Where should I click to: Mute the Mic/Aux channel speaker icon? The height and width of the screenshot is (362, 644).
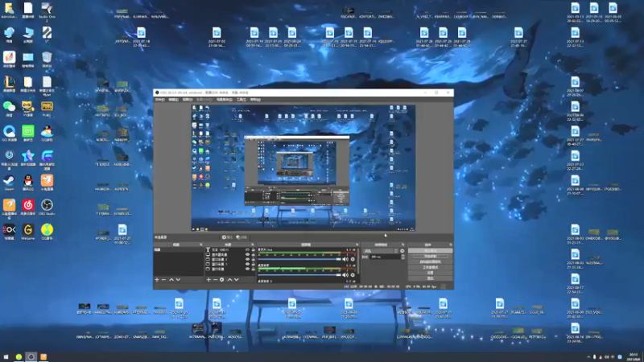click(345, 259)
